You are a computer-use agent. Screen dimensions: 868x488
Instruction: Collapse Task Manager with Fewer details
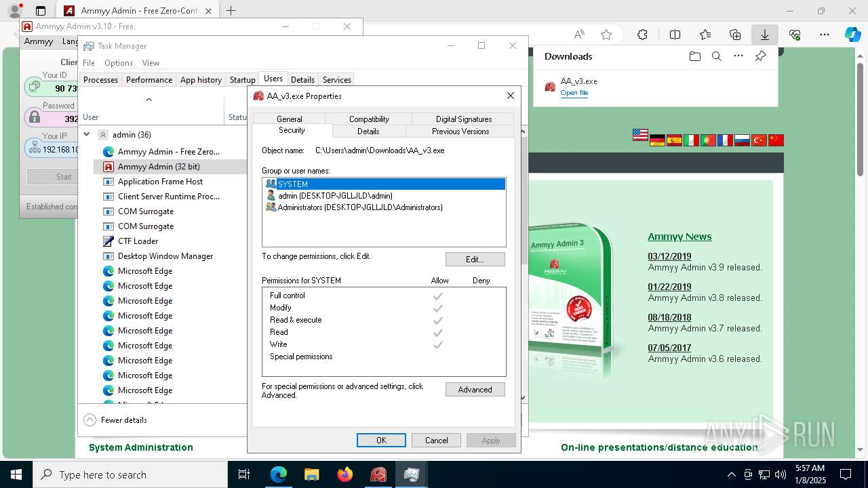(115, 420)
